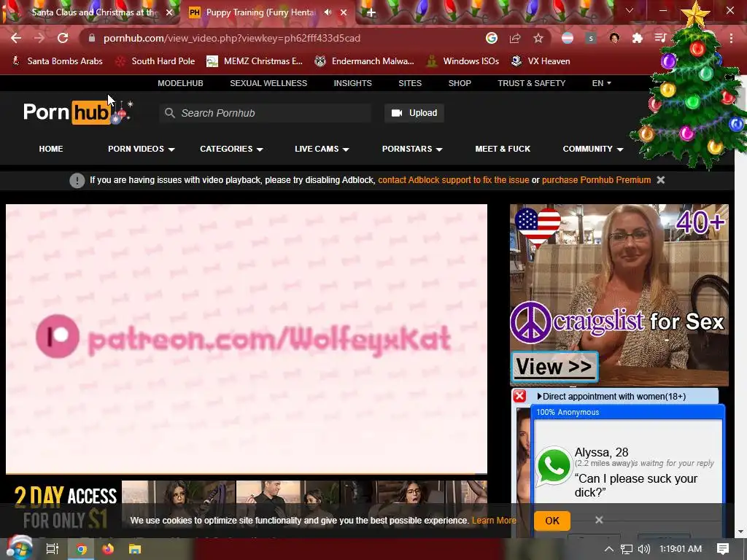Dismiss the video playback notice
The width and height of the screenshot is (747, 560).
click(x=661, y=180)
